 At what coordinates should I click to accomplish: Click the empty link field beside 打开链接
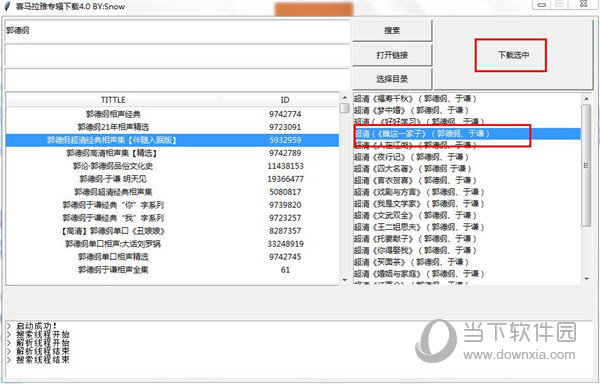(177, 55)
